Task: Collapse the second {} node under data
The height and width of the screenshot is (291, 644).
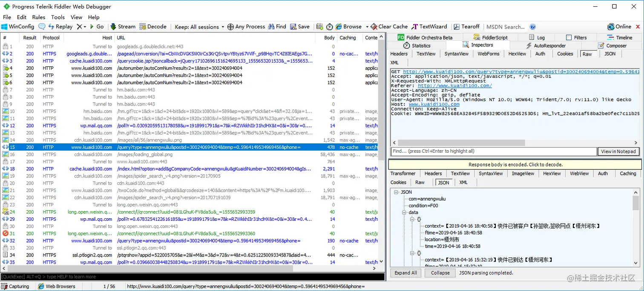Action: coord(412,253)
